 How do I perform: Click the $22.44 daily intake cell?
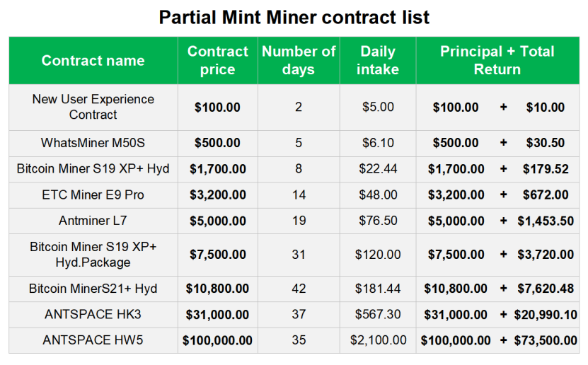(x=378, y=169)
